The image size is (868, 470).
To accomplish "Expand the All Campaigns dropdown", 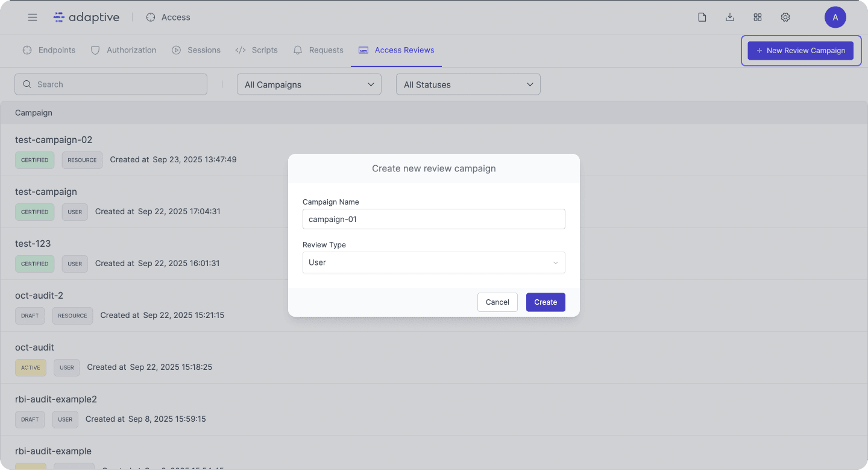I will [x=309, y=84].
